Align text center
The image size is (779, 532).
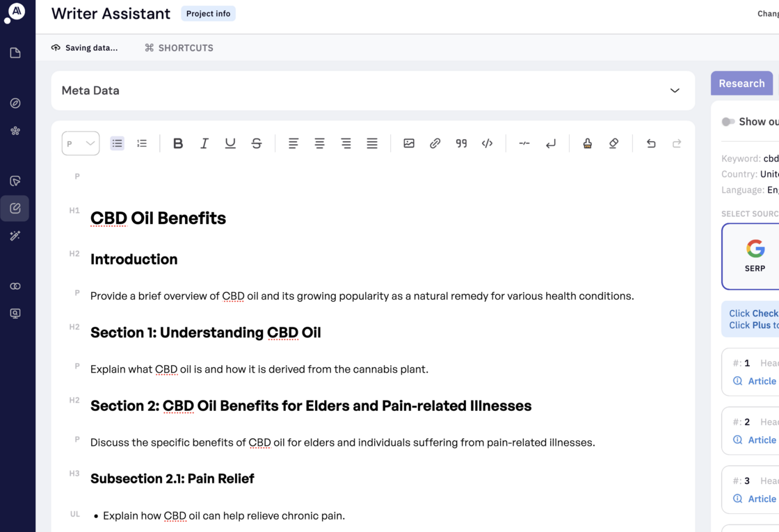pyautogui.click(x=319, y=143)
